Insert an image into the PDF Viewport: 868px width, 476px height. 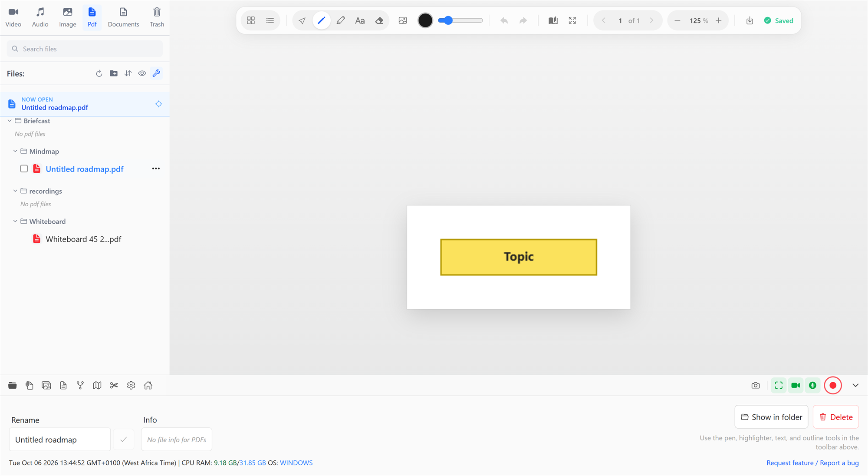tap(403, 20)
